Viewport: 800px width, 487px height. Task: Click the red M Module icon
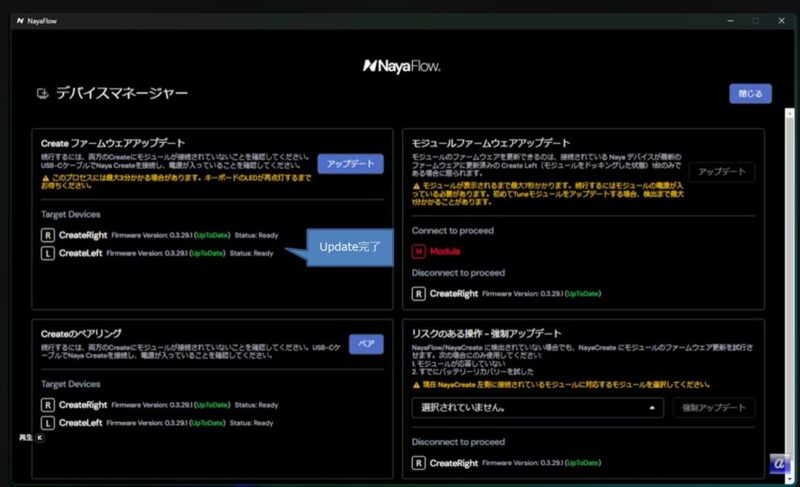420,251
